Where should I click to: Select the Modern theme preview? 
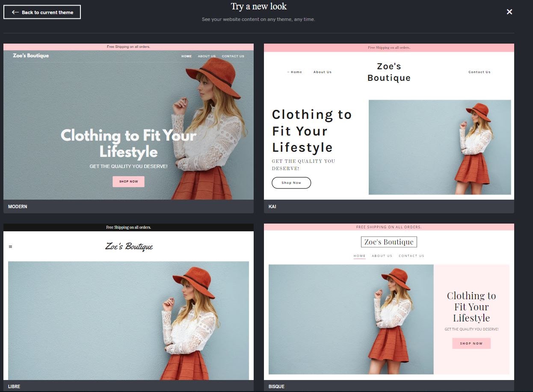click(128, 121)
